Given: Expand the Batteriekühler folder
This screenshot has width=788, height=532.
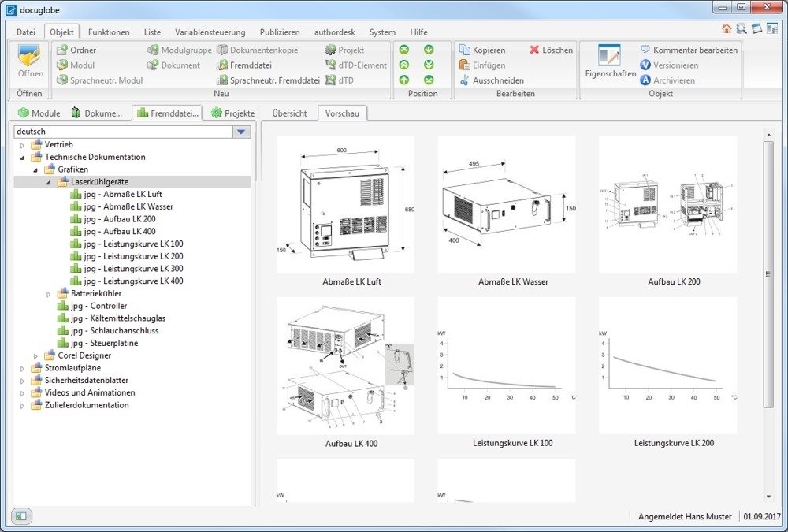Looking at the screenshot, I should (x=48, y=294).
